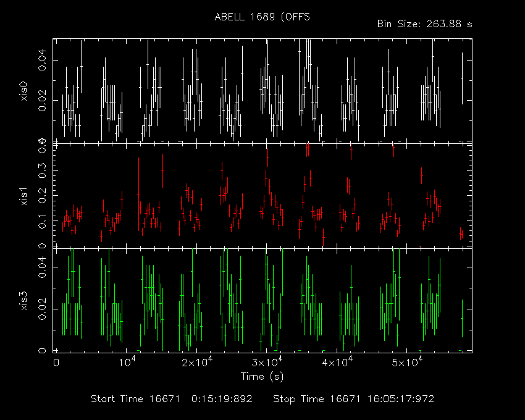Click the 4×10^4 x-axis tick label
Screen dimensions: 525x420
(337, 362)
